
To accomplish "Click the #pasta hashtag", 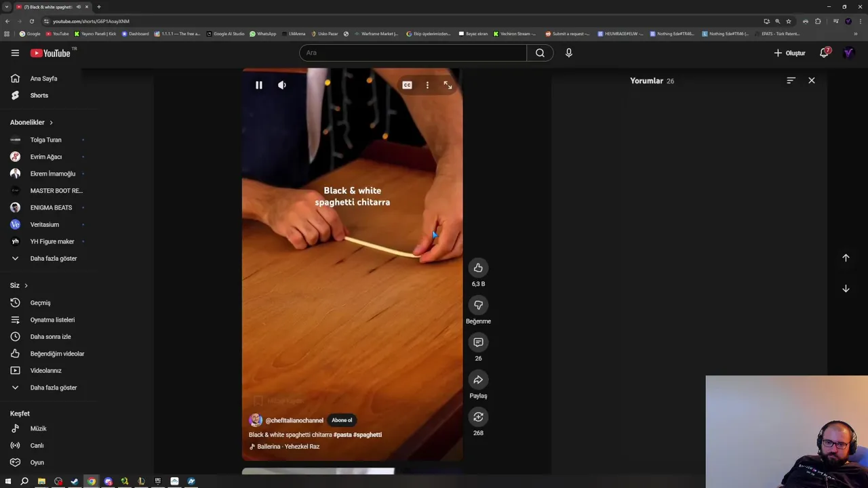I will pyautogui.click(x=342, y=434).
